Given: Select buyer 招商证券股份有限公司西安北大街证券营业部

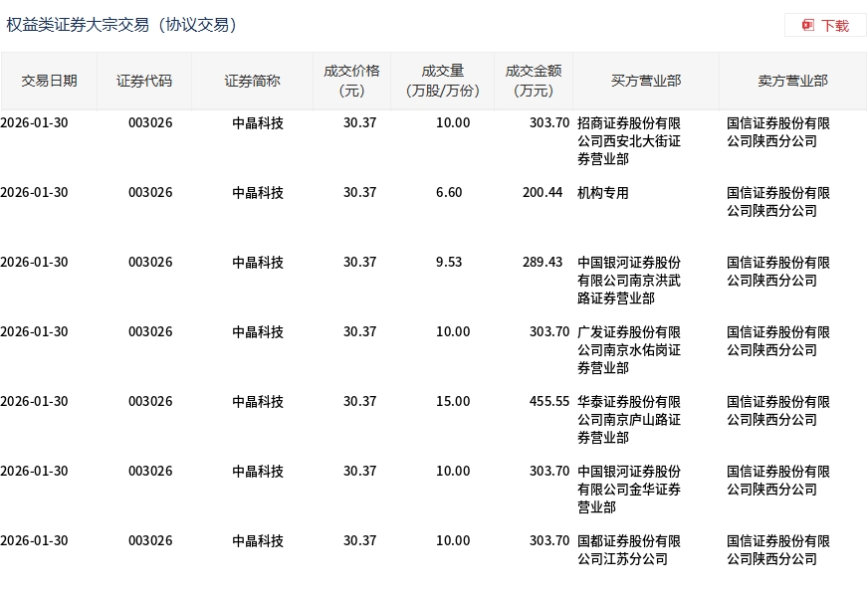Looking at the screenshot, I should 629,141.
